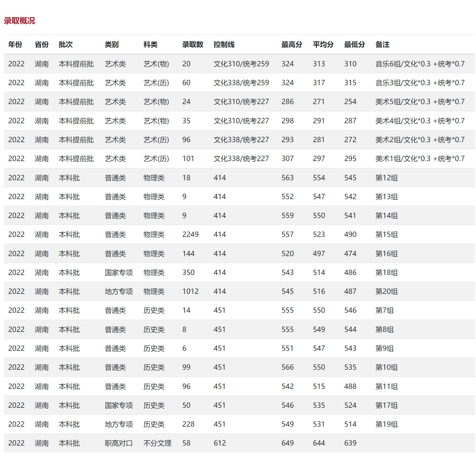Click the 第10组 remark cell
The height and width of the screenshot is (468, 476).
click(x=386, y=367)
